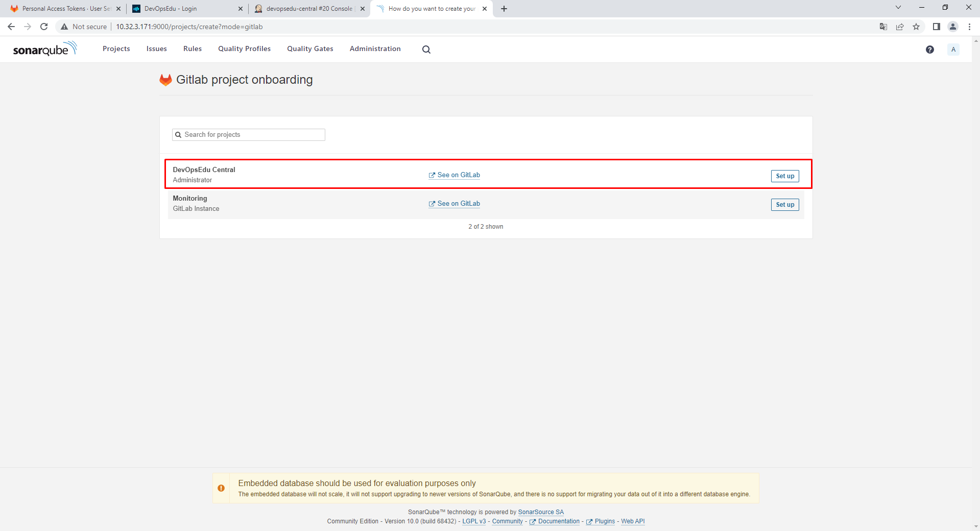Close the devopsedu-central Console tab
This screenshot has height=531, width=980.
[x=363, y=9]
